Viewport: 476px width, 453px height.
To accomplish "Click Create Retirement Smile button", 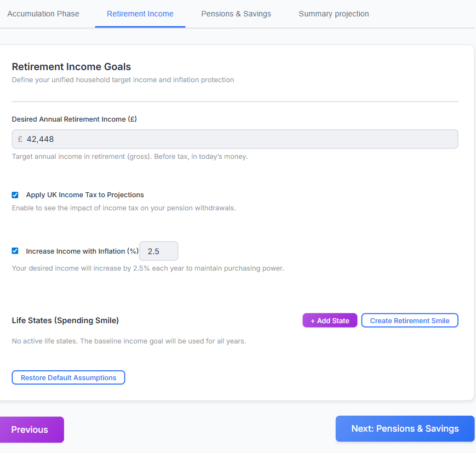I will tap(410, 320).
